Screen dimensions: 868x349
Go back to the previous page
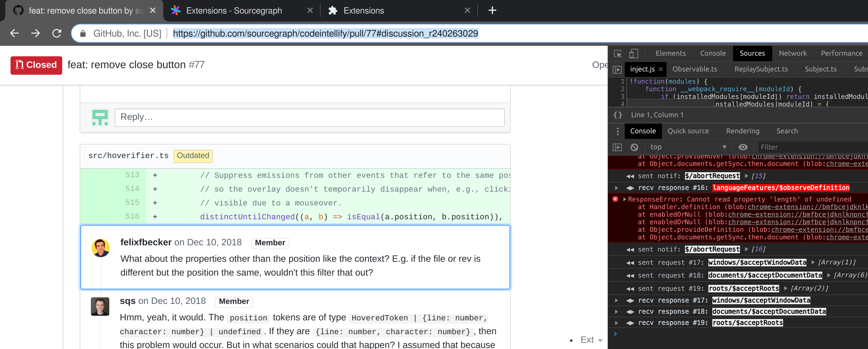[14, 33]
